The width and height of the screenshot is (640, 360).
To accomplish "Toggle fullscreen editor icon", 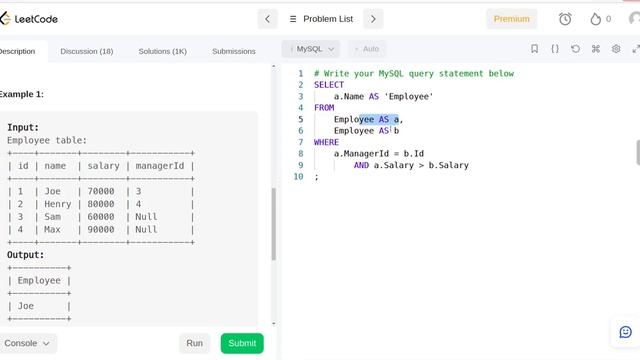I will tap(636, 49).
